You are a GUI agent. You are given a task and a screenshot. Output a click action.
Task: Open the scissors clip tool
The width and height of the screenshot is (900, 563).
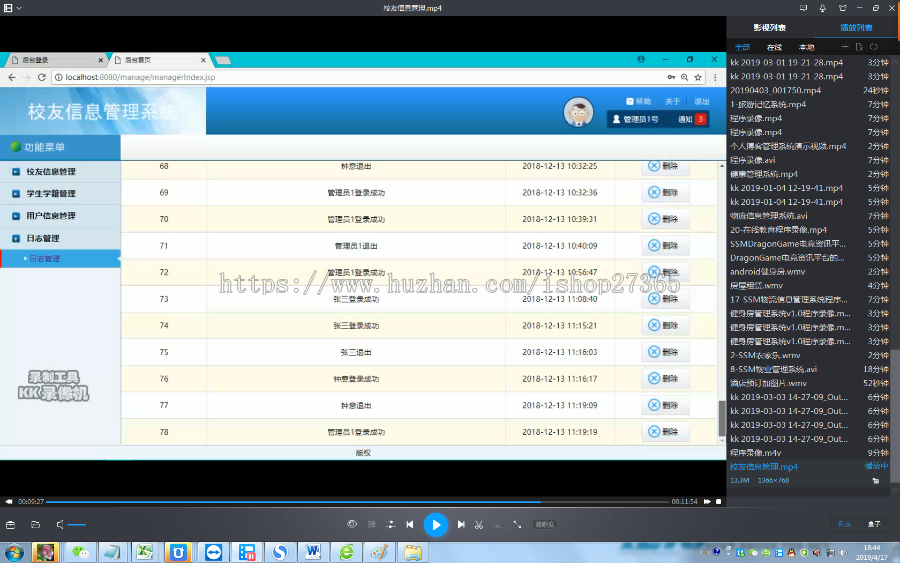tap(479, 525)
